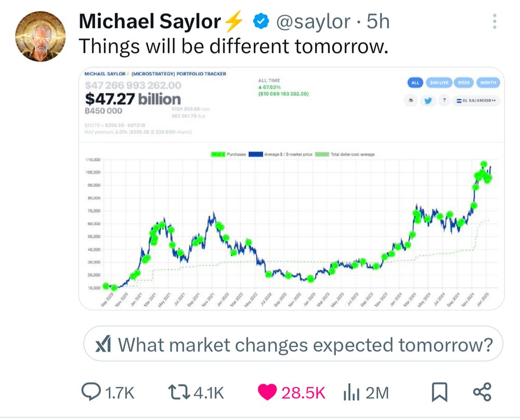Repost the tweet using retweet icon
This screenshot has height=420, width=520.
click(x=179, y=392)
